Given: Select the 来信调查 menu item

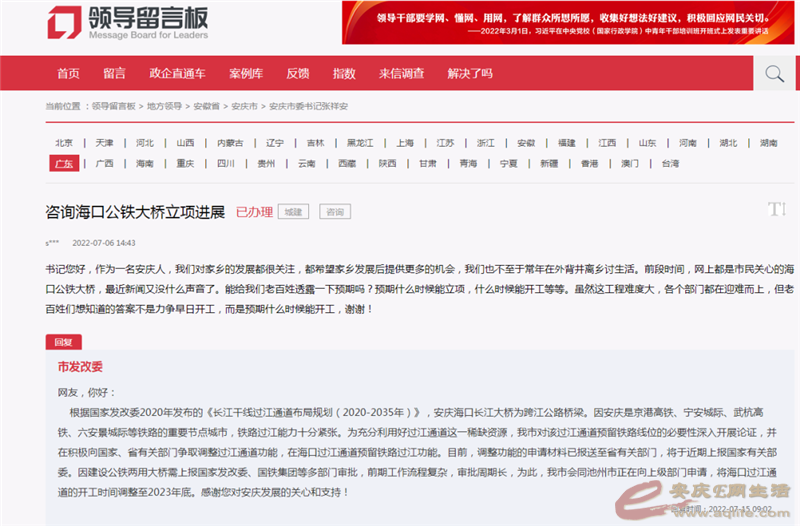Looking at the screenshot, I should click(401, 73).
